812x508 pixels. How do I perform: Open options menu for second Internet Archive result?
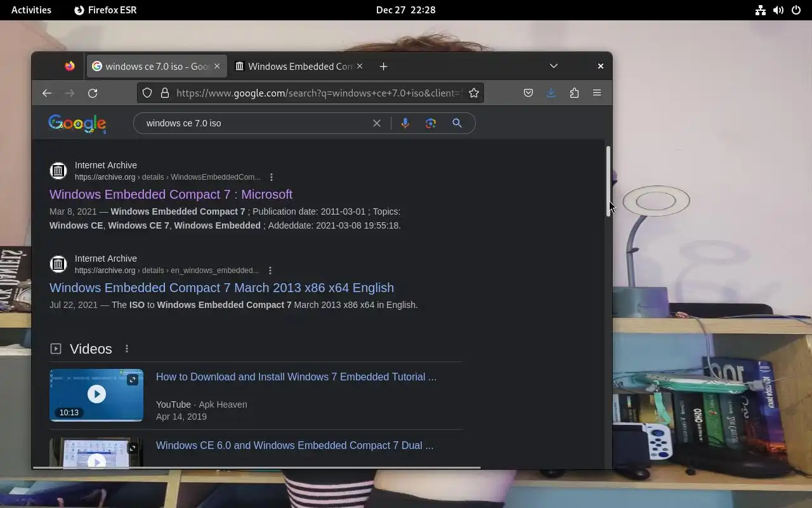pos(270,271)
